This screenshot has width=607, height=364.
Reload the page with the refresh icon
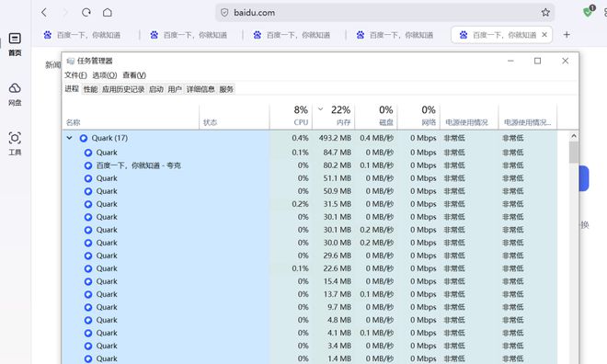[86, 12]
